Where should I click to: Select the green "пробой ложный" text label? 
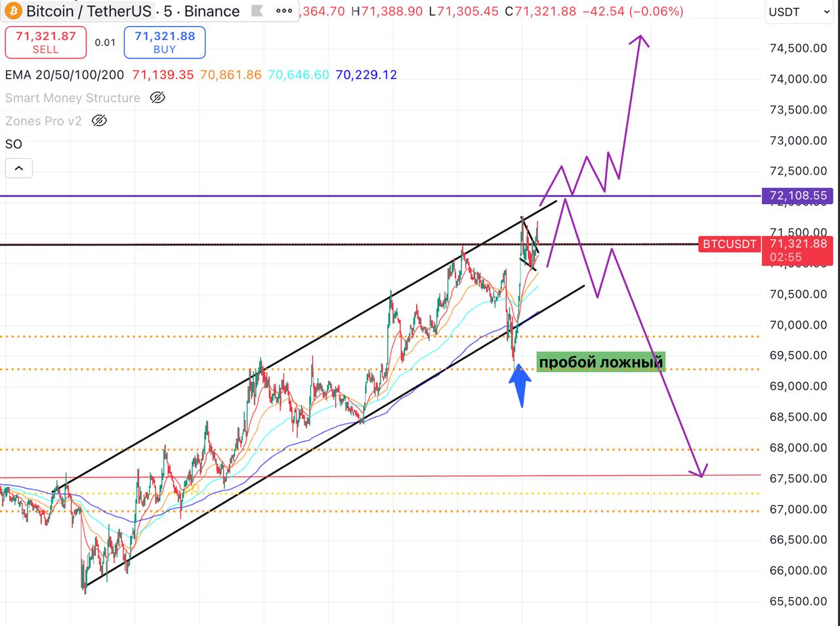pyautogui.click(x=600, y=362)
